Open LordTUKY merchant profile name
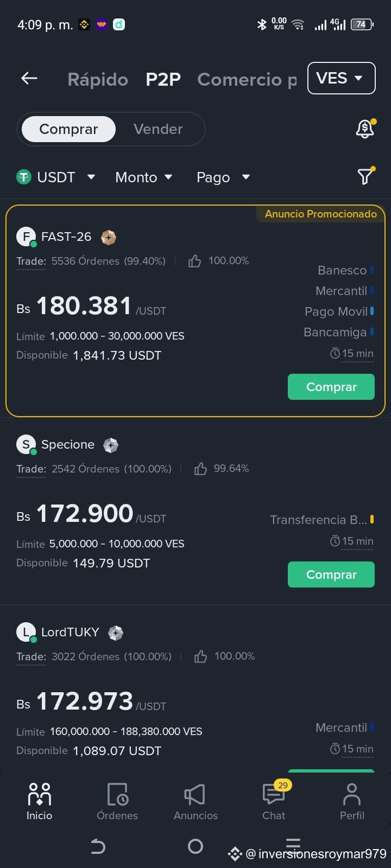 tap(70, 633)
